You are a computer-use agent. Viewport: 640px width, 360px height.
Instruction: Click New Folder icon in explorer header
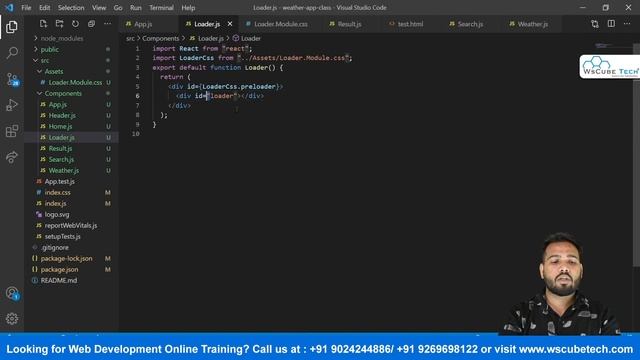pos(60,24)
